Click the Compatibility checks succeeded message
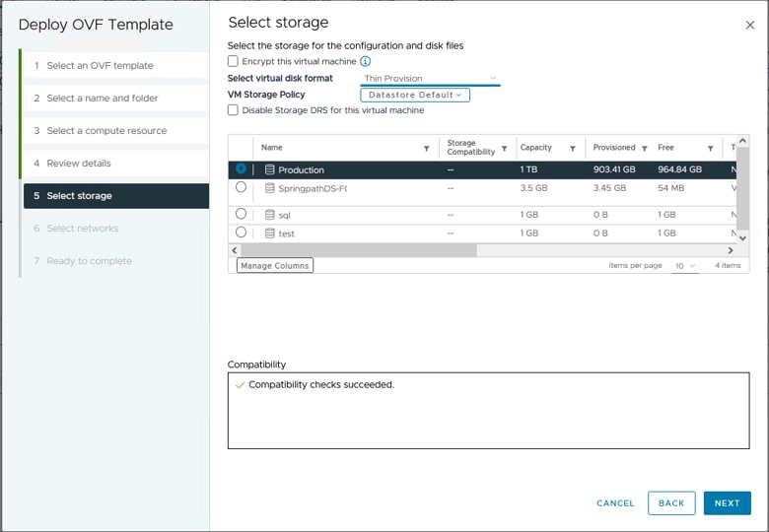Screen dimensions: 769x532 point(321,385)
